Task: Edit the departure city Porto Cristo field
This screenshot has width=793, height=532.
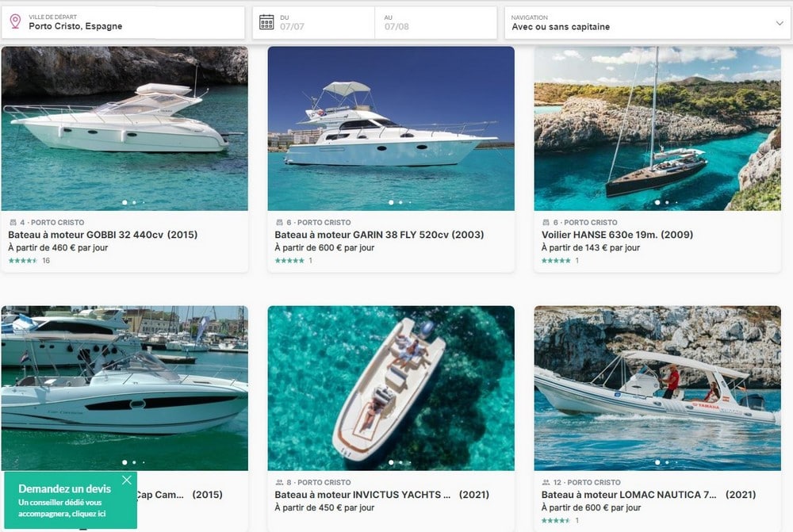Action: coord(124,23)
